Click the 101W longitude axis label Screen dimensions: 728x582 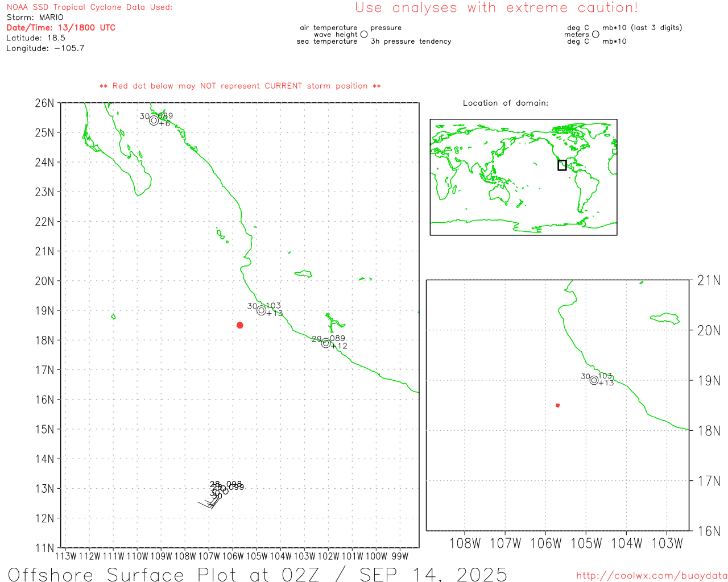click(x=352, y=556)
